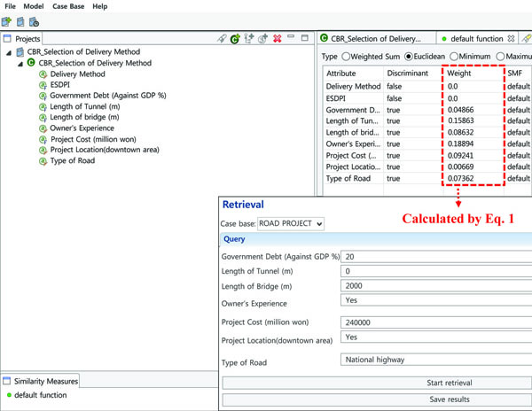This screenshot has width=532, height=411.
Task: Click the Query section header
Action: 376,239
